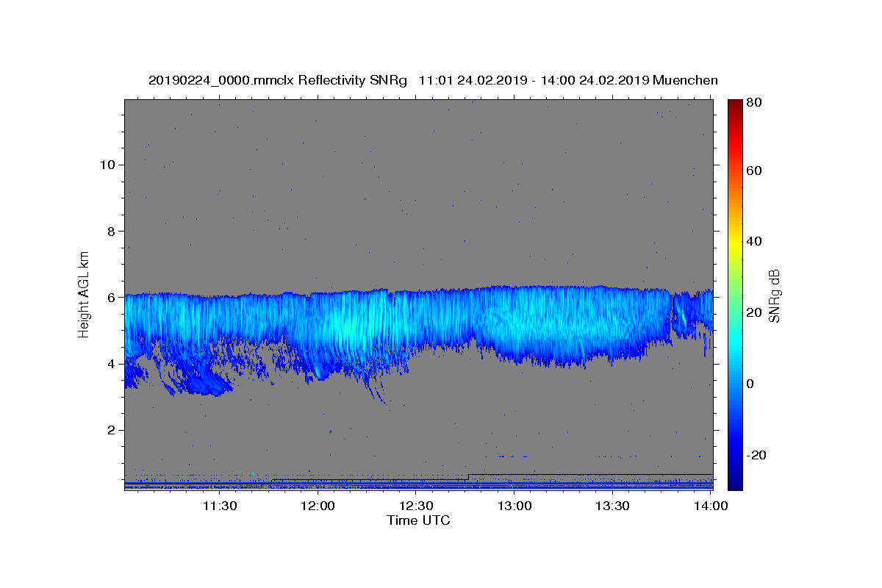Click the plot title text starting with '20190224_0000.mmclx'
The height and width of the screenshot is (588, 882).
click(433, 80)
